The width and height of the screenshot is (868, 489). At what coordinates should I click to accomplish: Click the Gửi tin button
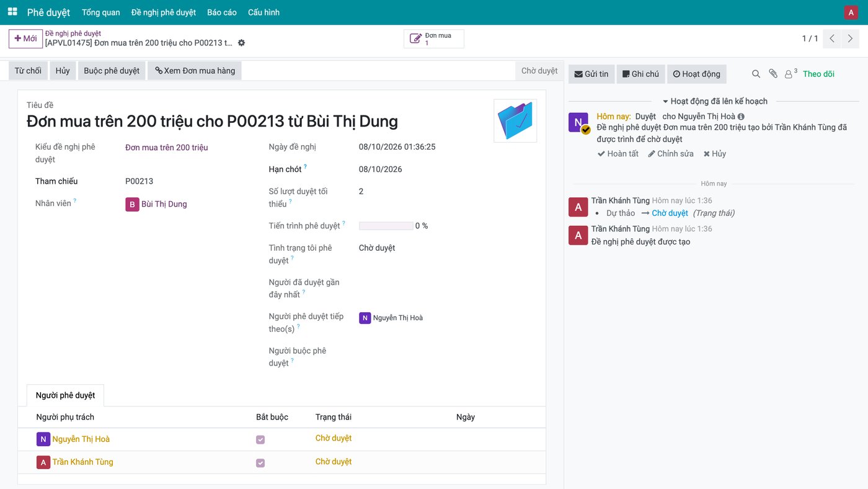(x=590, y=74)
